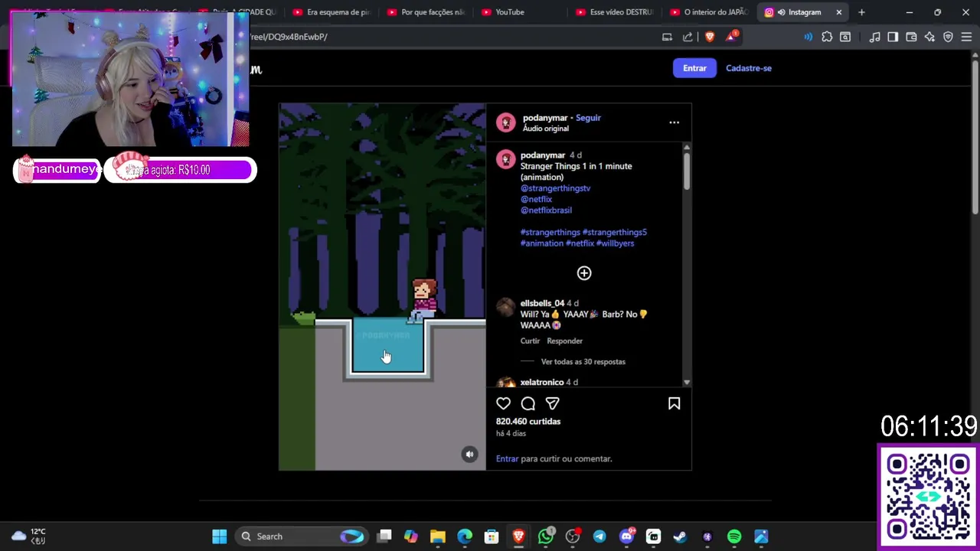Open the @netflixbrasil mention
Image resolution: width=980 pixels, height=551 pixels.
(x=546, y=210)
